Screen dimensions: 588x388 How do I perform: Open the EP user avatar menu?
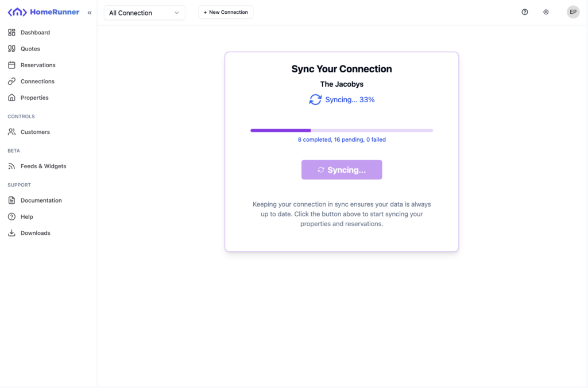click(x=573, y=12)
